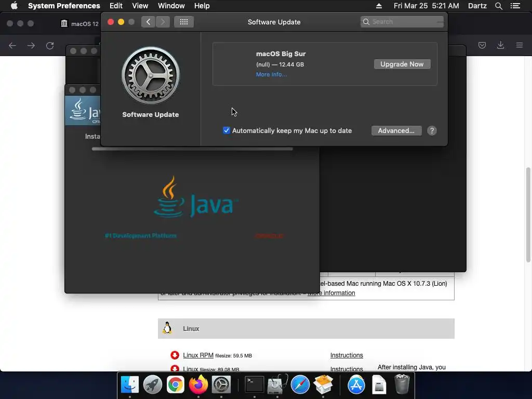Viewport: 532px width, 399px height.
Task: Open the Help menu
Action: (202, 6)
